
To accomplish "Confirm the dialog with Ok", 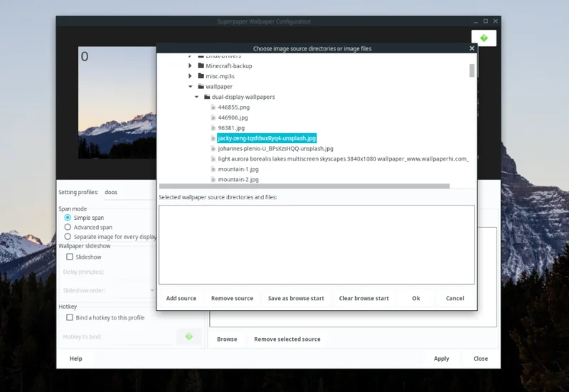I will pyautogui.click(x=416, y=298).
